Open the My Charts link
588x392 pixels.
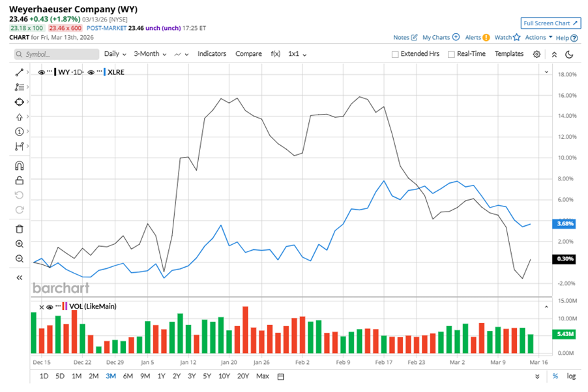[441, 38]
